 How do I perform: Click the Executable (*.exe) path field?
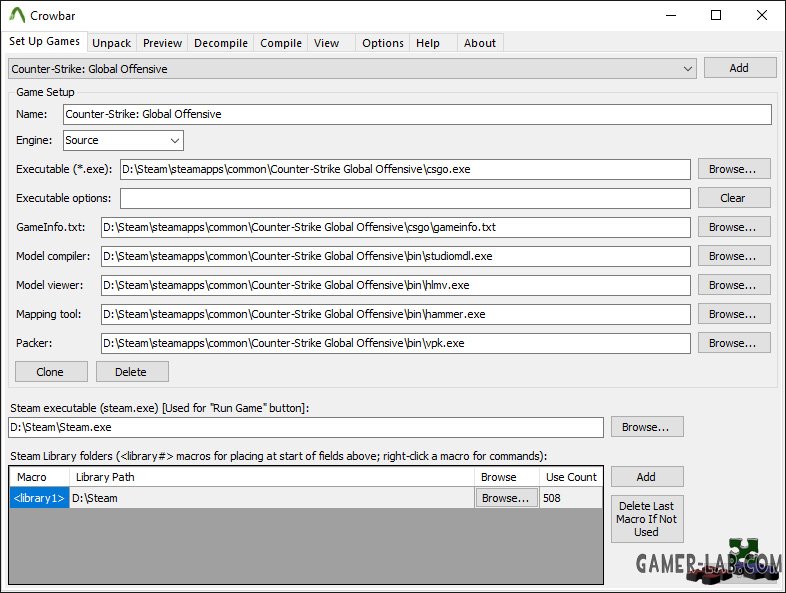[405, 169]
